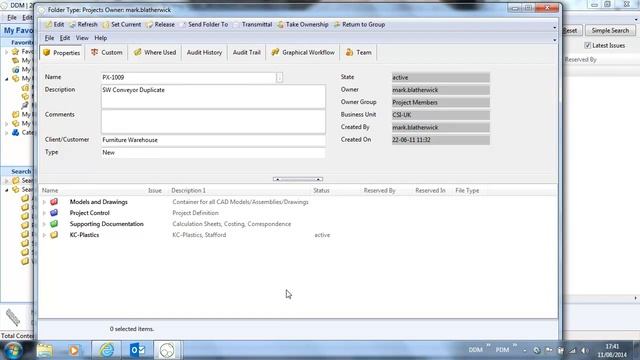Open Outlook from taskbar

click(x=137, y=350)
